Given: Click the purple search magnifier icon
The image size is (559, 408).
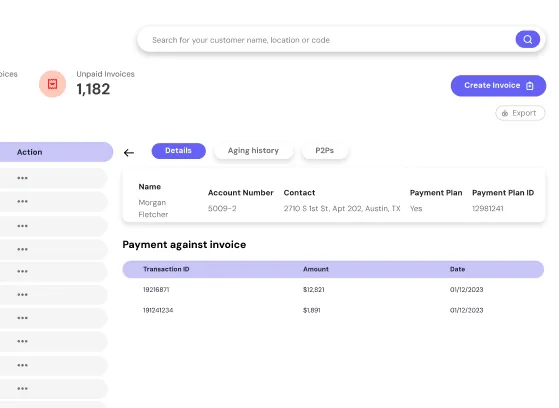Looking at the screenshot, I should coord(528,39).
